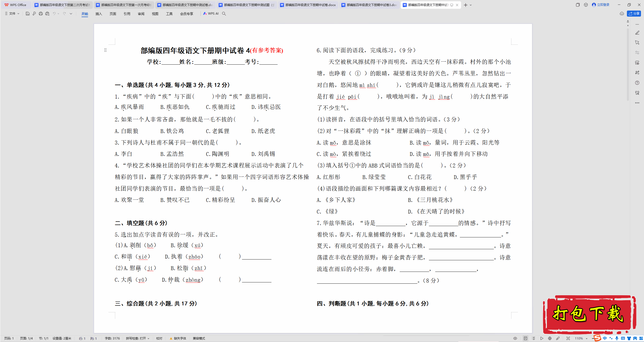Image resolution: width=644 pixels, height=342 pixels.
Task: Expand the new tab options arrow
Action: point(471,5)
